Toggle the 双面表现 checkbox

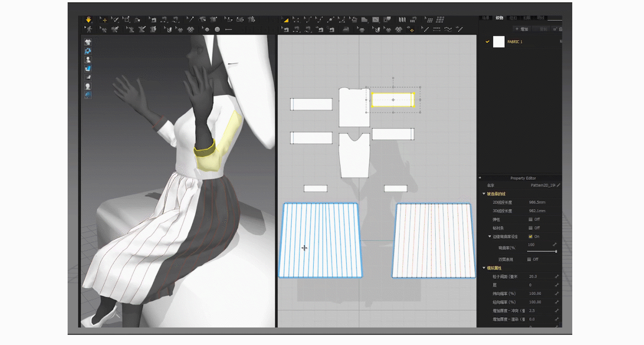529,259
